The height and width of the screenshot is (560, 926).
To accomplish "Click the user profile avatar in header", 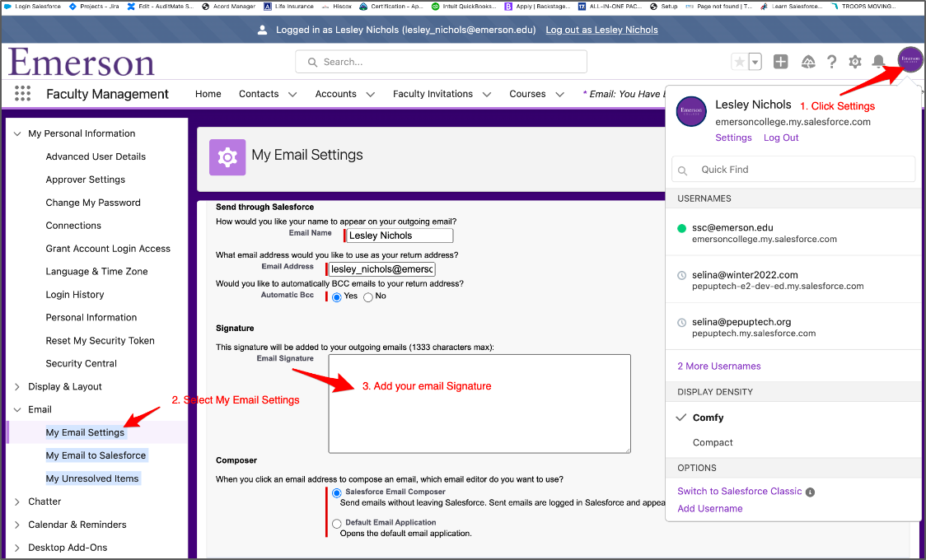I will tap(910, 59).
